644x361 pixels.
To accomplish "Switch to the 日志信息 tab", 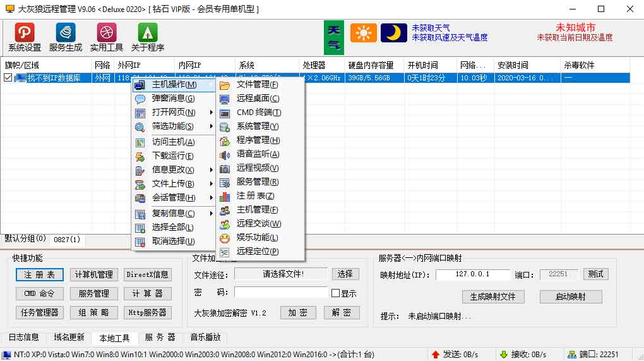I will click(23, 338).
